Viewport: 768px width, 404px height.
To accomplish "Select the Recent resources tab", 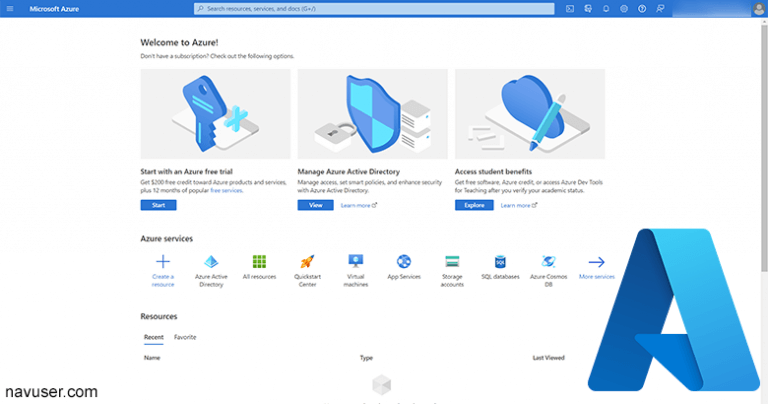I will (x=153, y=337).
